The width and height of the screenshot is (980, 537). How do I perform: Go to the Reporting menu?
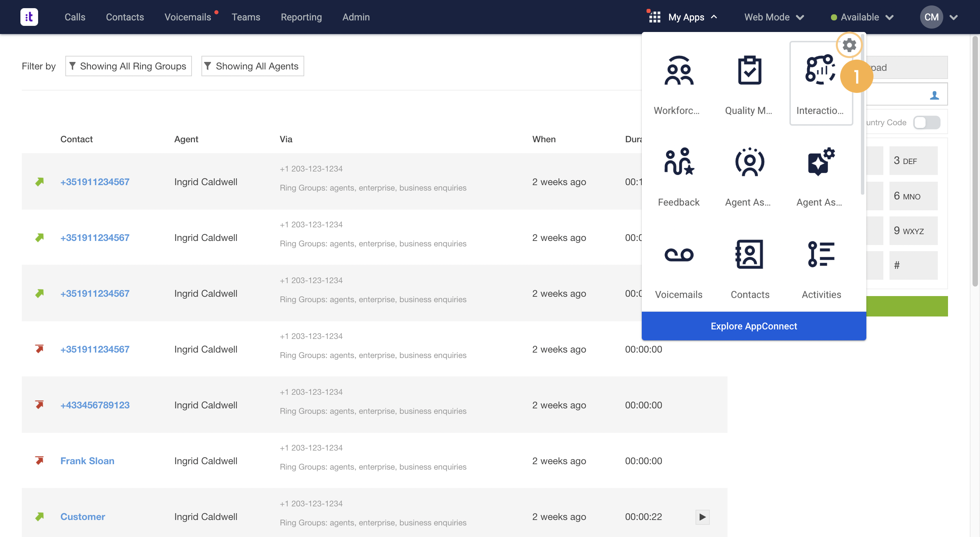click(x=301, y=17)
